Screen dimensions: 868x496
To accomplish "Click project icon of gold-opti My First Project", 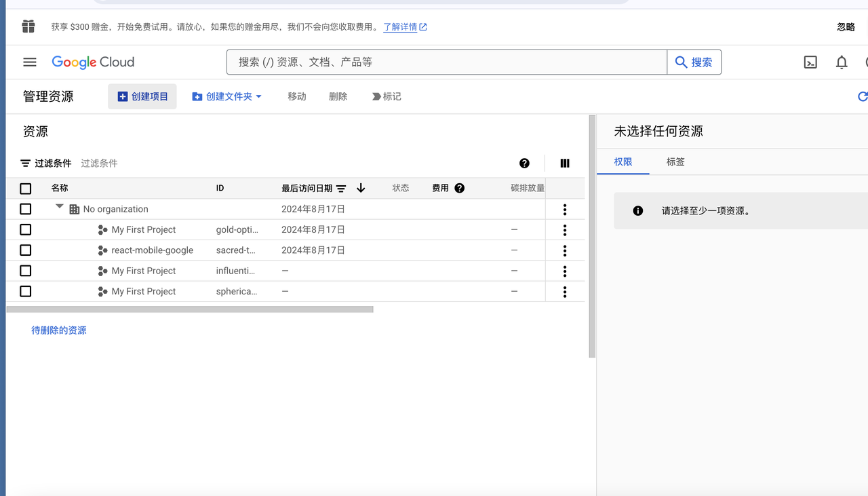I will coord(102,230).
